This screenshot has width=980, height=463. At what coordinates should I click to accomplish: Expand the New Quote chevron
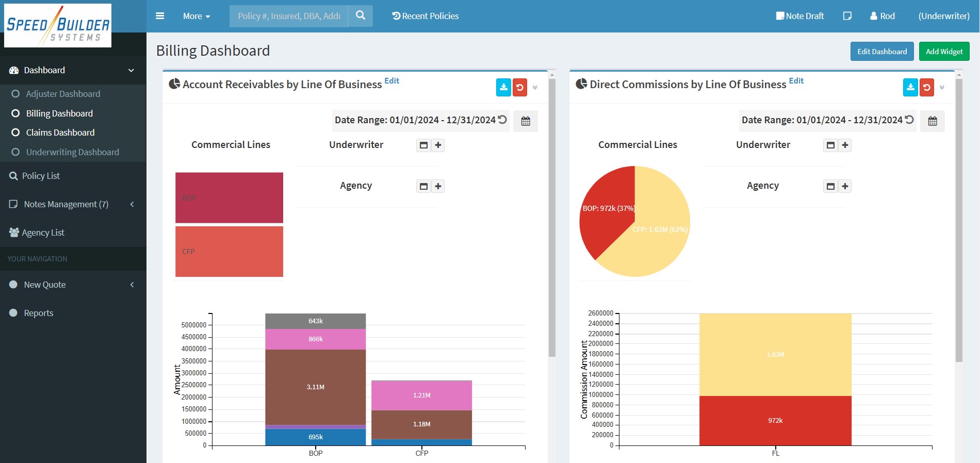132,285
